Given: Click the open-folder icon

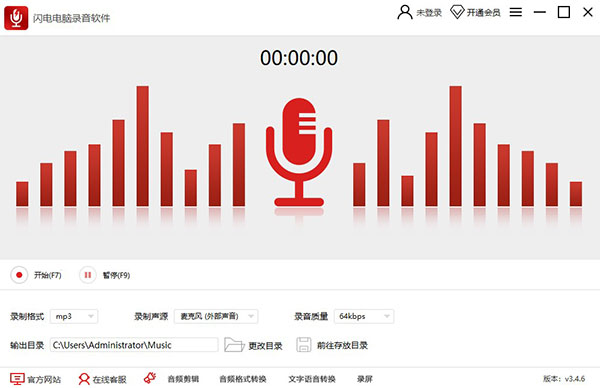Looking at the screenshot, I should coord(234,345).
